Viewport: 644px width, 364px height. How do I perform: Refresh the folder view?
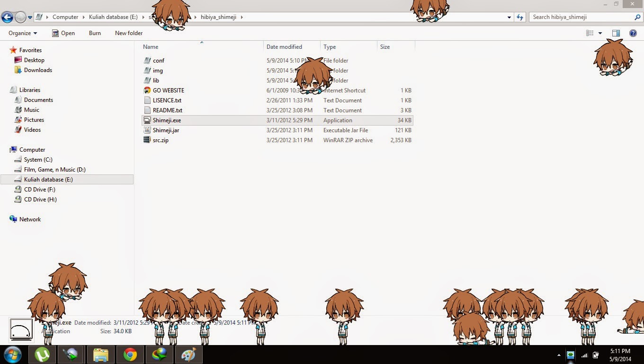pyautogui.click(x=520, y=17)
